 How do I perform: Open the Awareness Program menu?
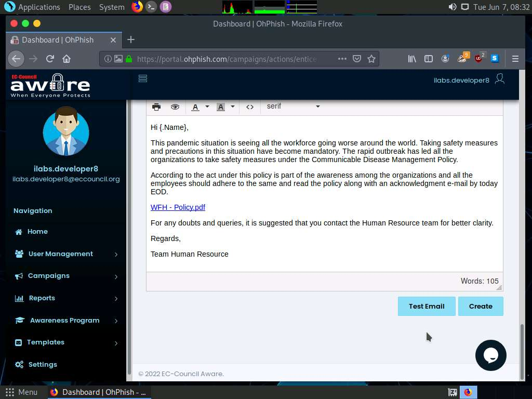click(66, 320)
